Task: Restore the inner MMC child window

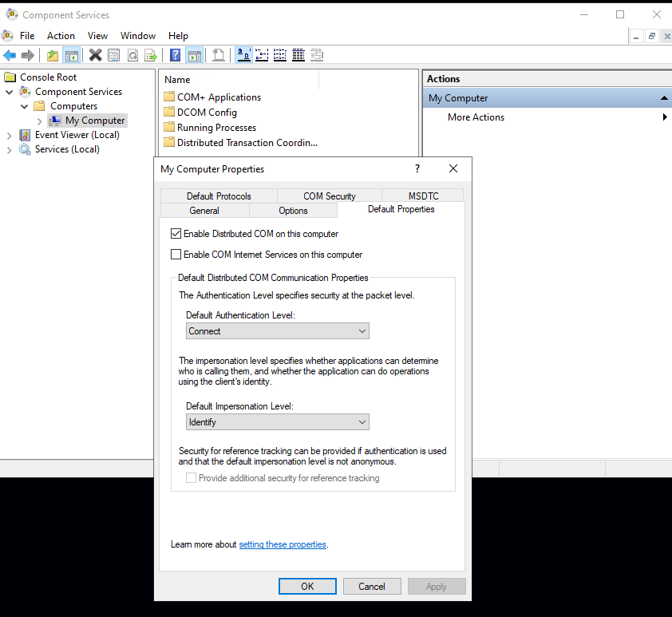Action: (651, 37)
